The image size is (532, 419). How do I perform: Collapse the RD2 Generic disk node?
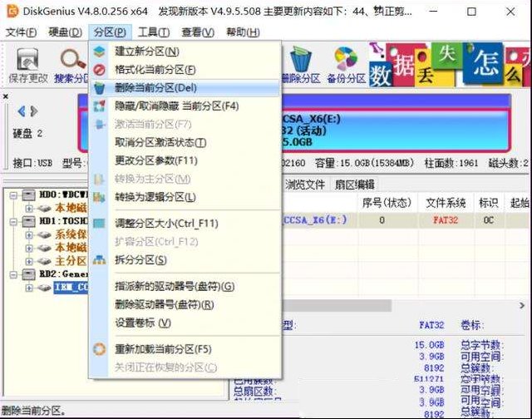13,274
